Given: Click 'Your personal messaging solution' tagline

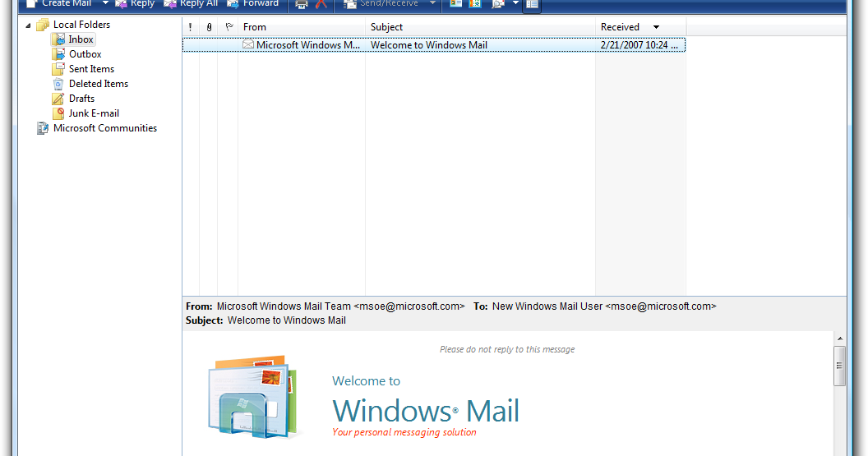Looking at the screenshot, I should click(404, 432).
